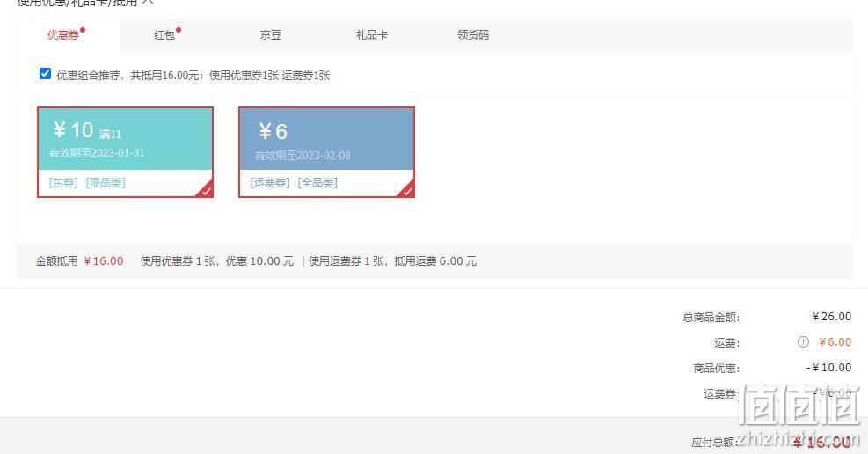Image resolution: width=868 pixels, height=454 pixels.
Task: Click 有效期至2023-01-31 text
Action: (97, 153)
